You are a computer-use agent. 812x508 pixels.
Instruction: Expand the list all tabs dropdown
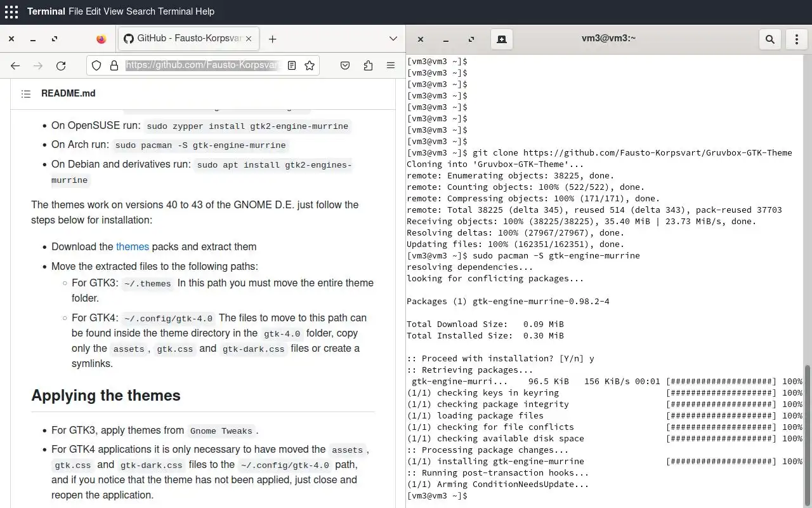tap(393, 39)
